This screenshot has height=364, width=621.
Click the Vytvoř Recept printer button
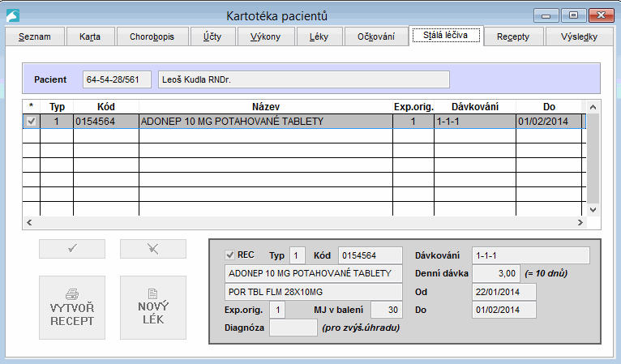click(72, 307)
